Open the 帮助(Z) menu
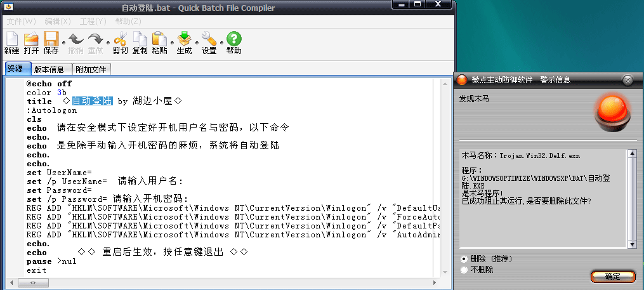The width and height of the screenshot is (644, 290). click(x=128, y=21)
